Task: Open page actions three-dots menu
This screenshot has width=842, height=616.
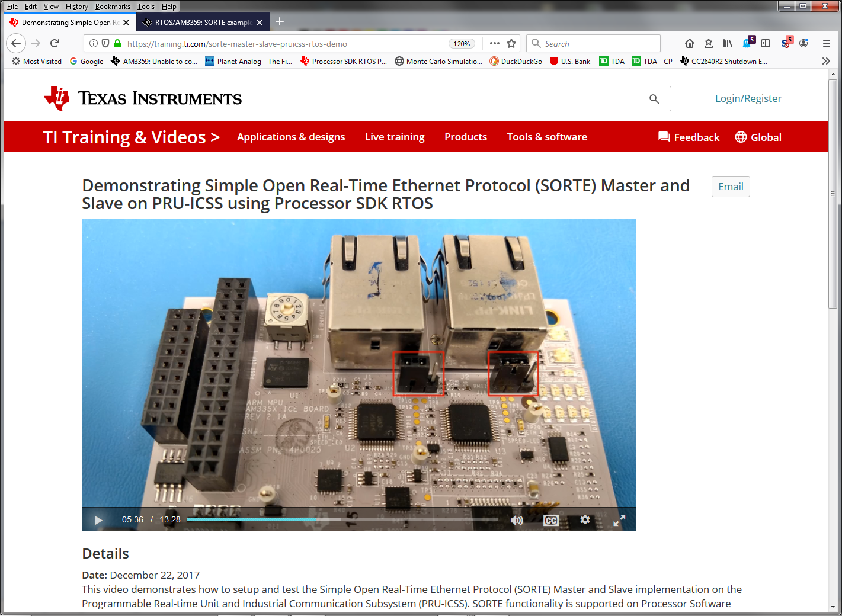Action: tap(495, 43)
